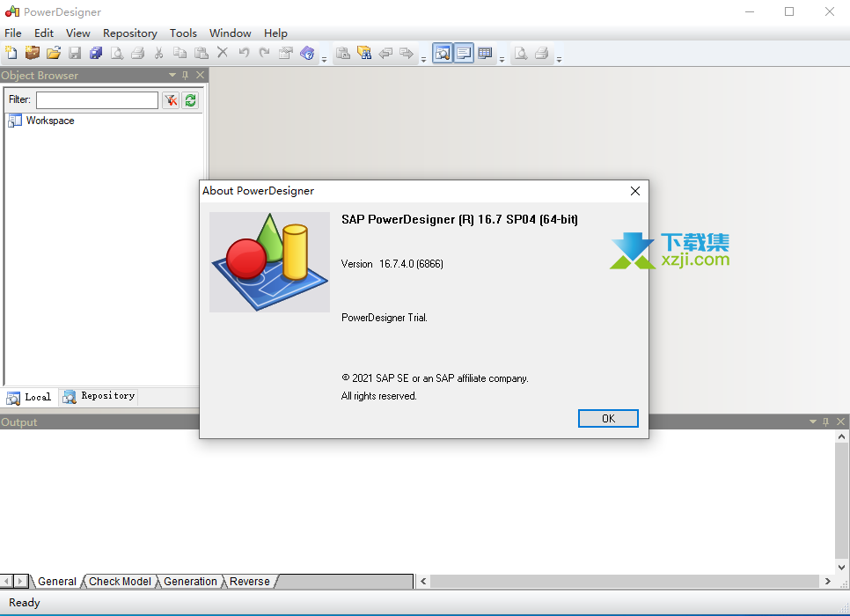850x616 pixels.
Task: Click the Copy icon
Action: pos(180,53)
